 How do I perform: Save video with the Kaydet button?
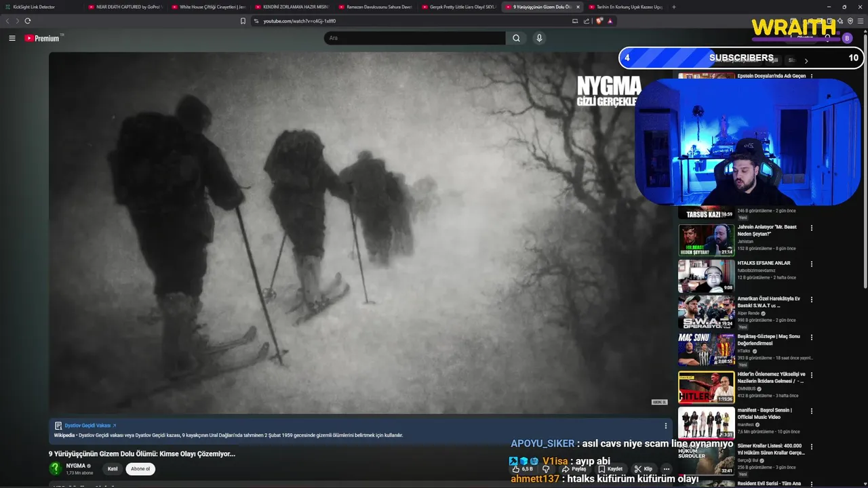click(610, 469)
